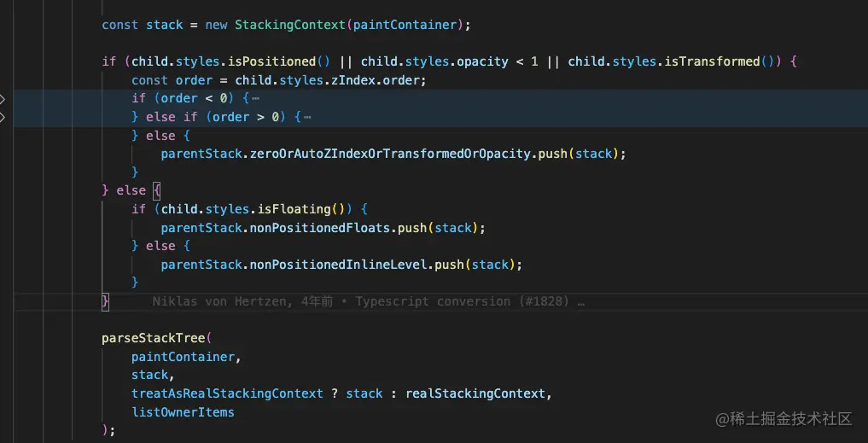868x443 pixels.
Task: Click the 'isFloating' method call
Action: pyautogui.click(x=294, y=209)
